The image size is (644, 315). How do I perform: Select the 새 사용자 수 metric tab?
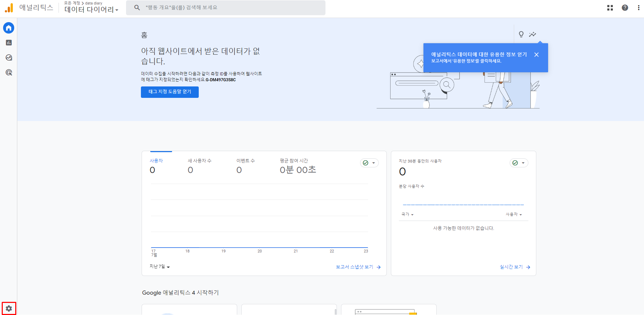(199, 166)
